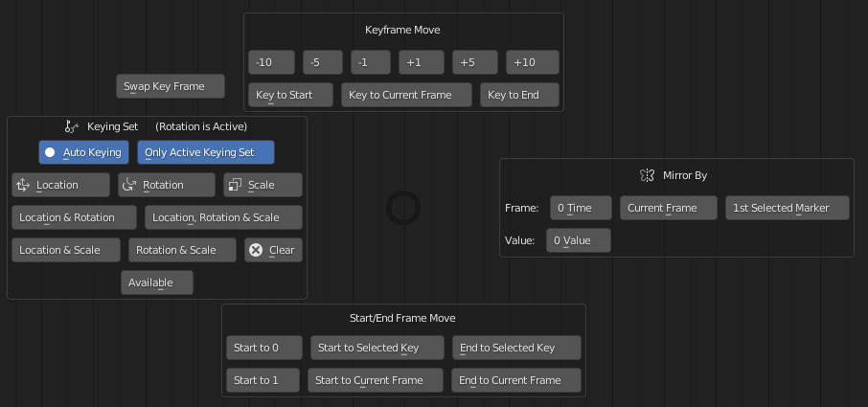
Task: Click the Keying Set key icon
Action: click(72, 126)
